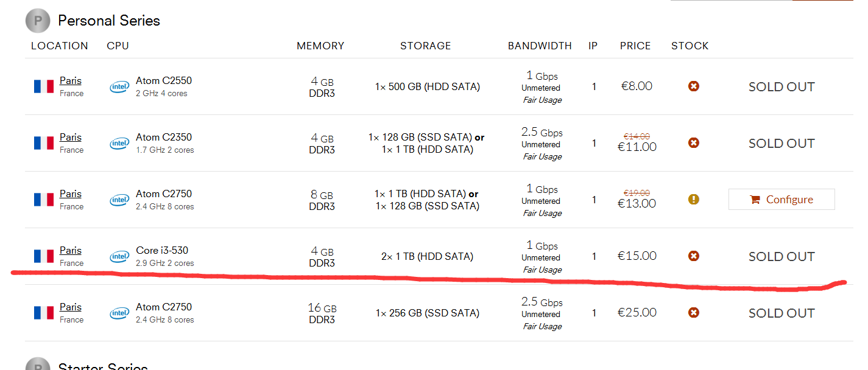Screen dimensions: 868x370
Task: Click the red X stock icon for €25.00 server
Action: pyautogui.click(x=693, y=313)
